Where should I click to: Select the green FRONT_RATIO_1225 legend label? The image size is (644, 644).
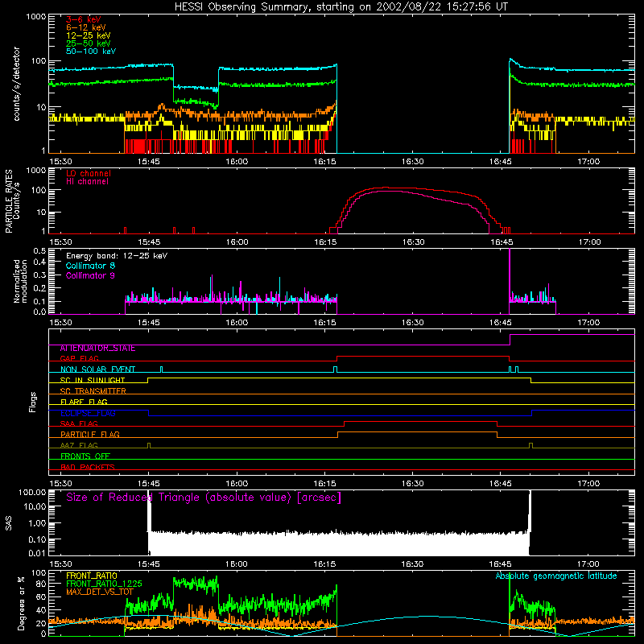[104, 584]
